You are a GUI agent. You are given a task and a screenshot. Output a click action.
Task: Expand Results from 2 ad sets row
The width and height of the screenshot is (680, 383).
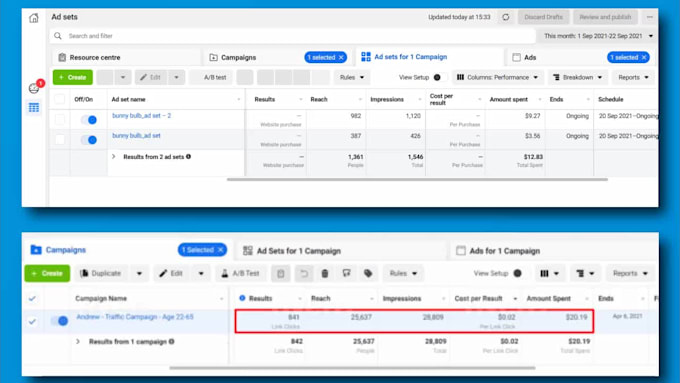[x=114, y=156]
